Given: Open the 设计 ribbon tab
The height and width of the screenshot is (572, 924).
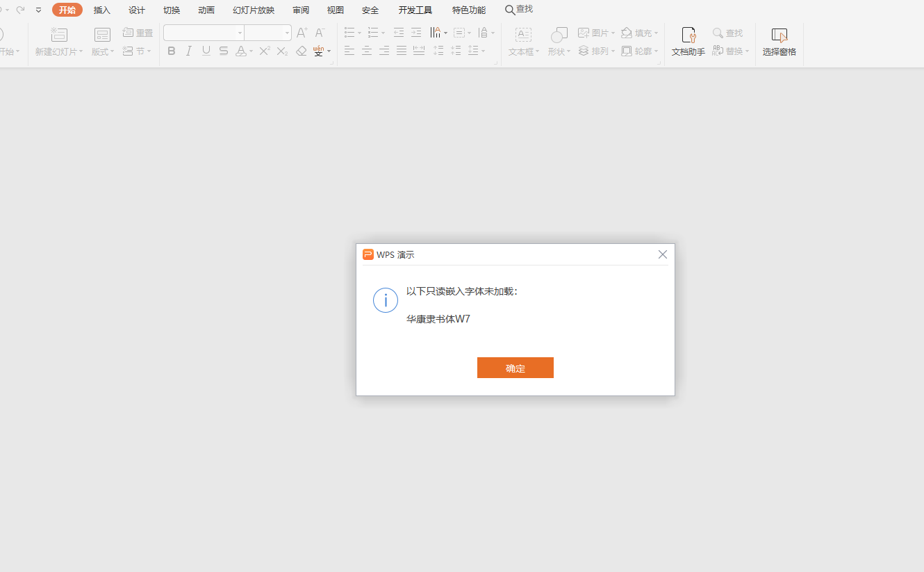Looking at the screenshot, I should coord(137,10).
